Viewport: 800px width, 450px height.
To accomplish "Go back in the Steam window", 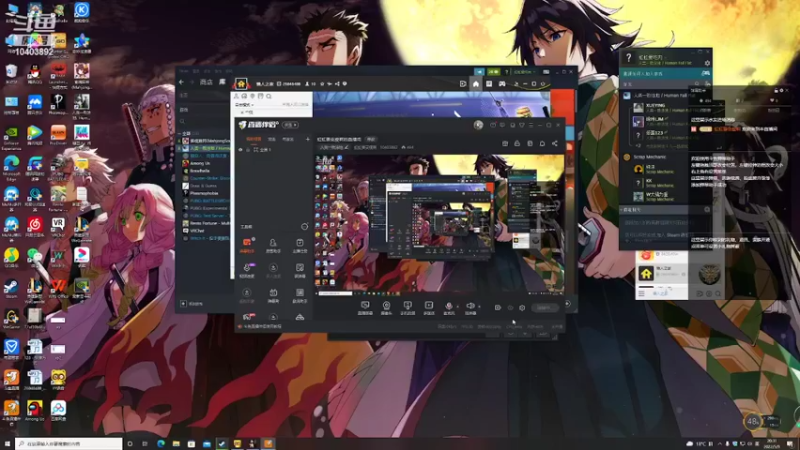I will pyautogui.click(x=182, y=82).
